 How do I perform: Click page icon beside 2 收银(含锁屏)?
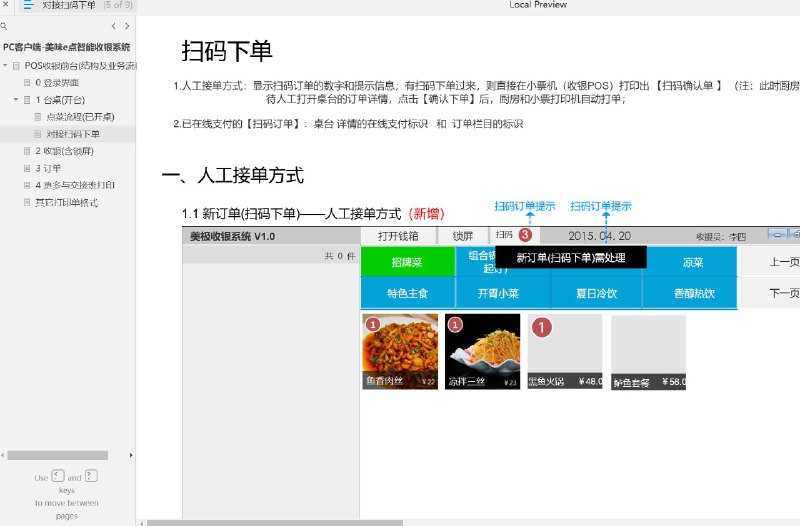pyautogui.click(x=27, y=151)
